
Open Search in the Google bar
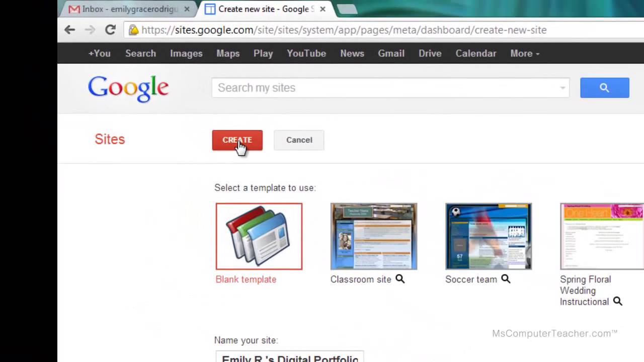pyautogui.click(x=140, y=53)
